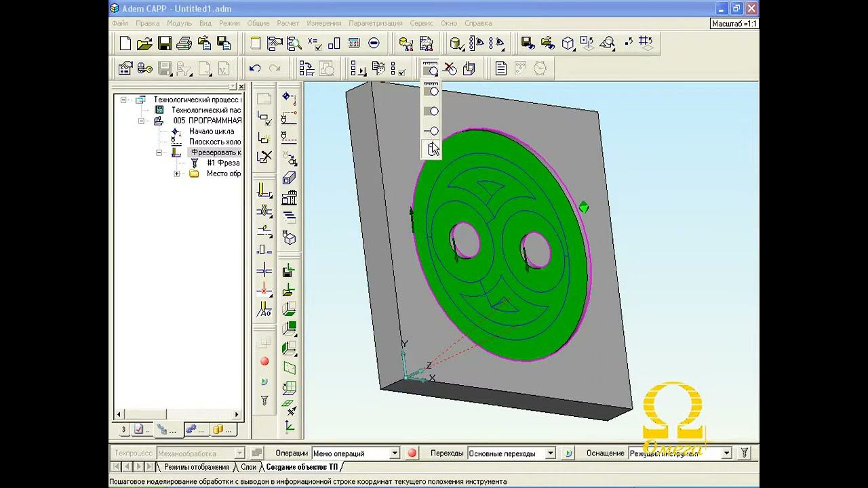Viewport: 868px width, 488px height.
Task: Select Технологический пас tree item
Action: (x=206, y=110)
